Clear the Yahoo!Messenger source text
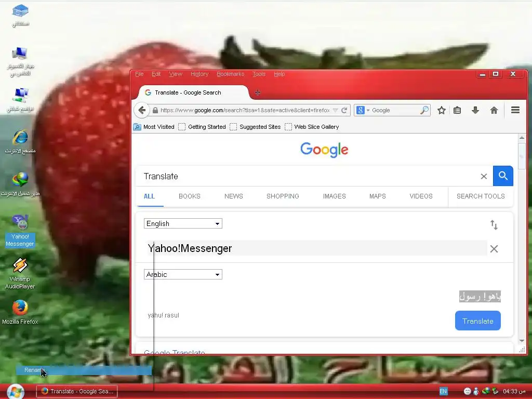Screen dimensions: 532x399 pos(494,249)
